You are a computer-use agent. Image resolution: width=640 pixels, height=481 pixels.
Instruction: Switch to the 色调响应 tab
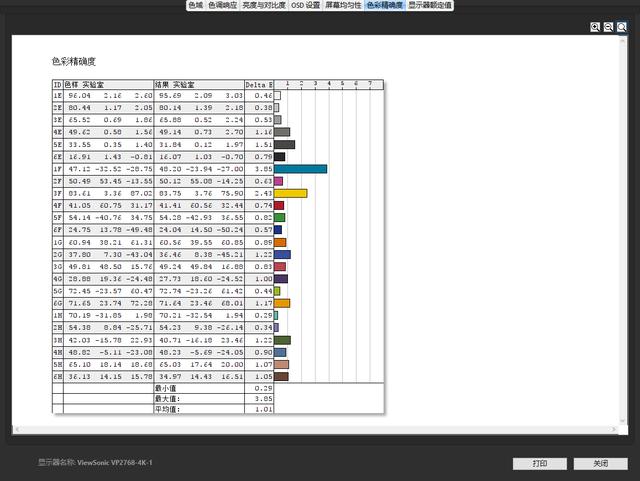(222, 5)
